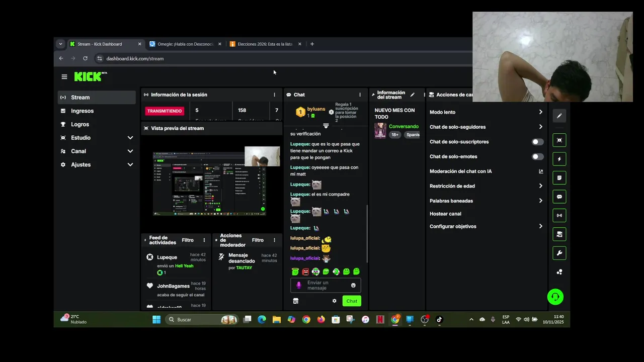Open the browser tab search dropdown arrow
This screenshot has width=644, height=362.
[60, 44]
